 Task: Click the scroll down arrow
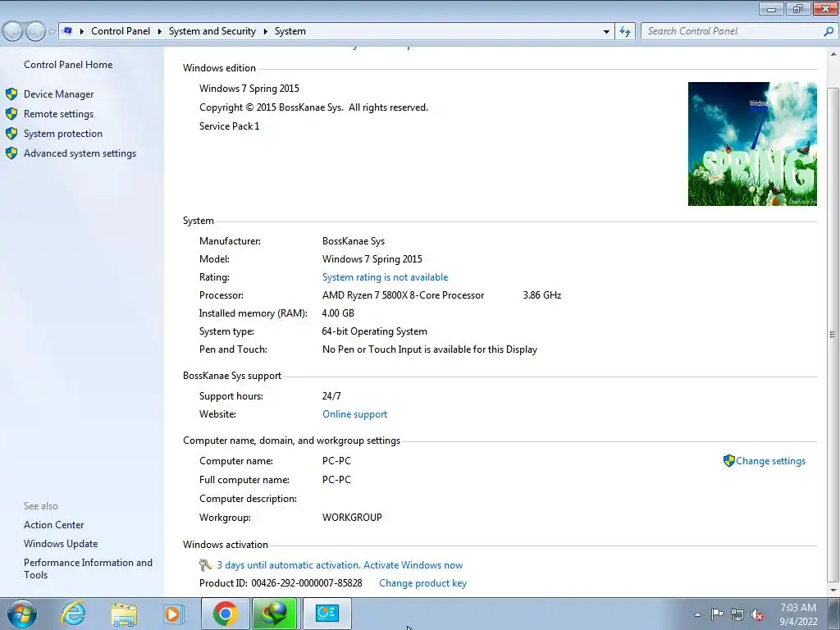pyautogui.click(x=833, y=591)
